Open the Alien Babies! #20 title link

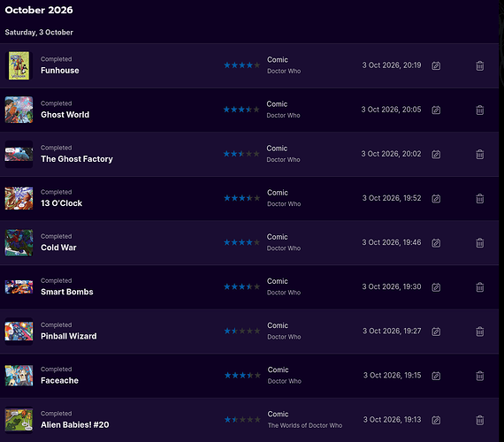click(x=75, y=425)
